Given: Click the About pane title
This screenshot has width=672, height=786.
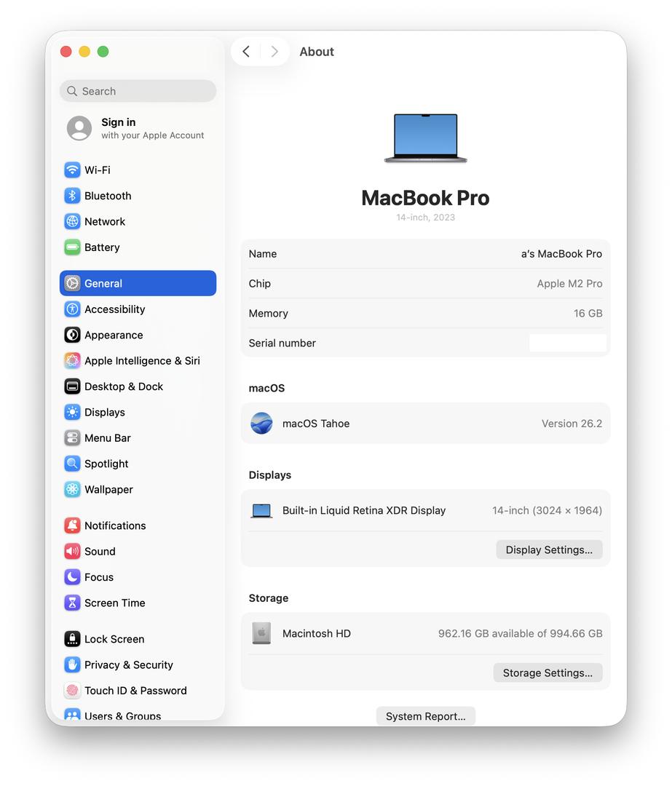Looking at the screenshot, I should [317, 51].
